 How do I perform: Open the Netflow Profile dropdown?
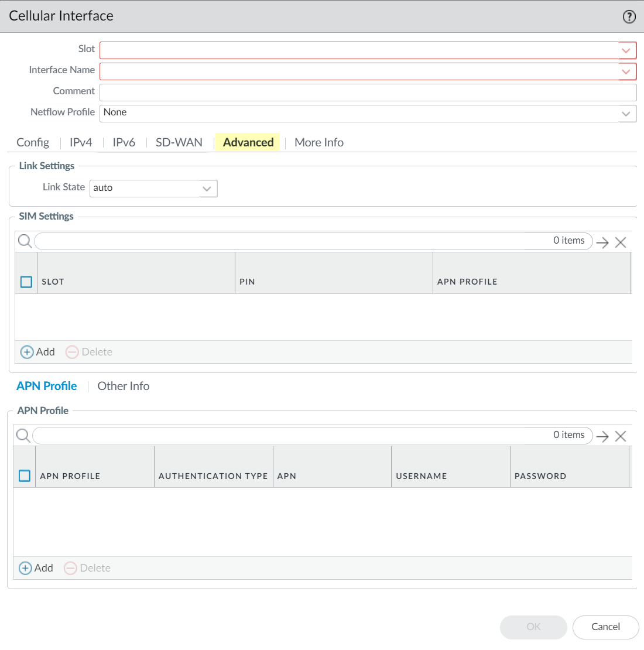(x=626, y=114)
